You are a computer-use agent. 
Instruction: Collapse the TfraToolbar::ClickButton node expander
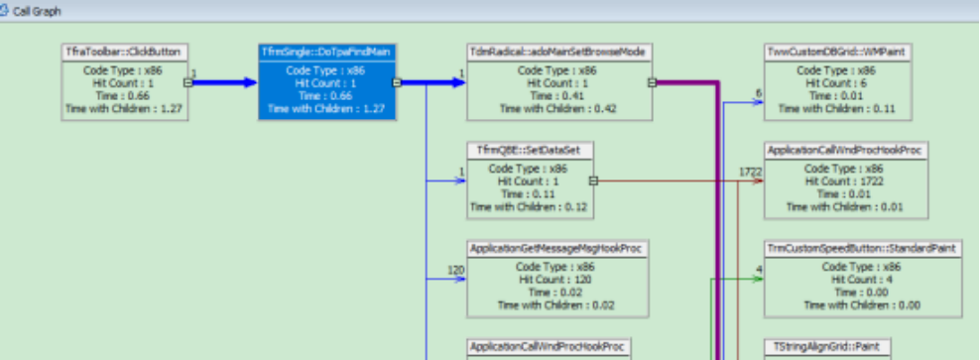(x=187, y=82)
